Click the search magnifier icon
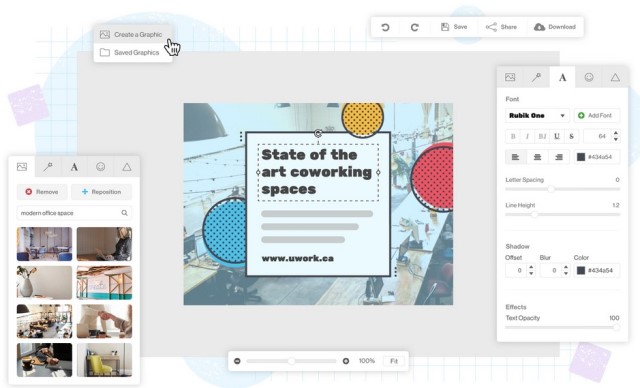 point(124,213)
